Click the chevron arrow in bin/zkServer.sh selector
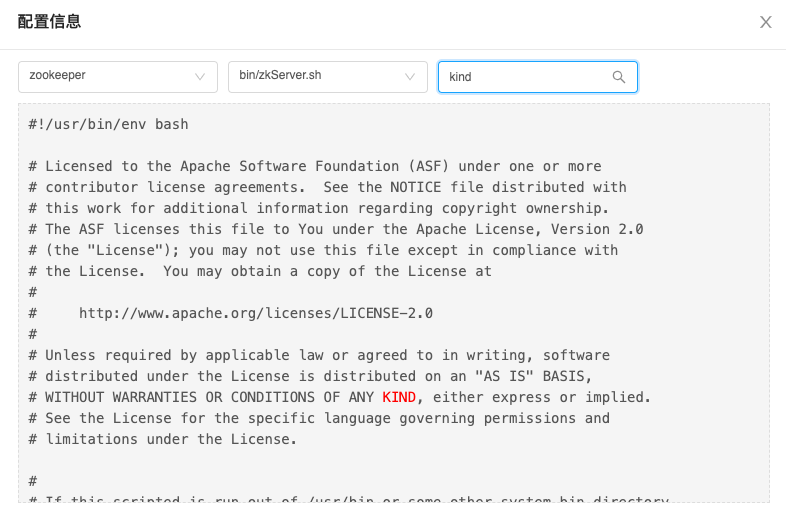 (410, 77)
